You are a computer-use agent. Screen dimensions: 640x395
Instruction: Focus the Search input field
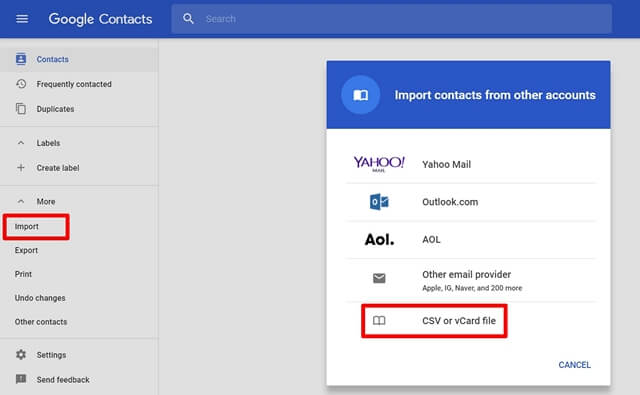tap(391, 19)
